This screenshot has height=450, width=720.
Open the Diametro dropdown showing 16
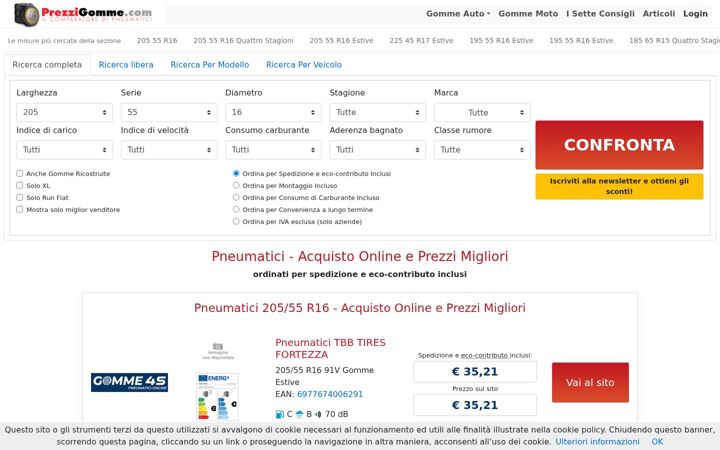[273, 112]
